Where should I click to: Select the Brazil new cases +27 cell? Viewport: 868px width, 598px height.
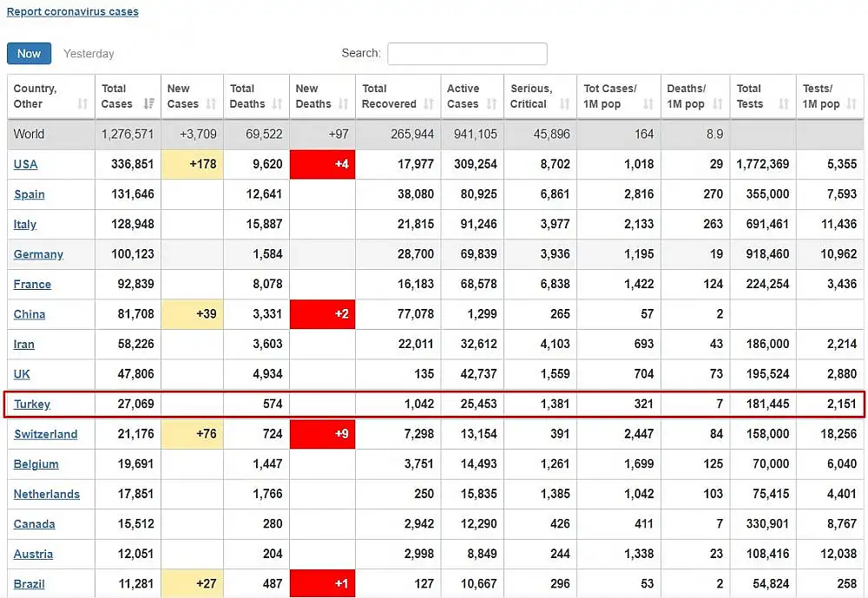pos(192,583)
